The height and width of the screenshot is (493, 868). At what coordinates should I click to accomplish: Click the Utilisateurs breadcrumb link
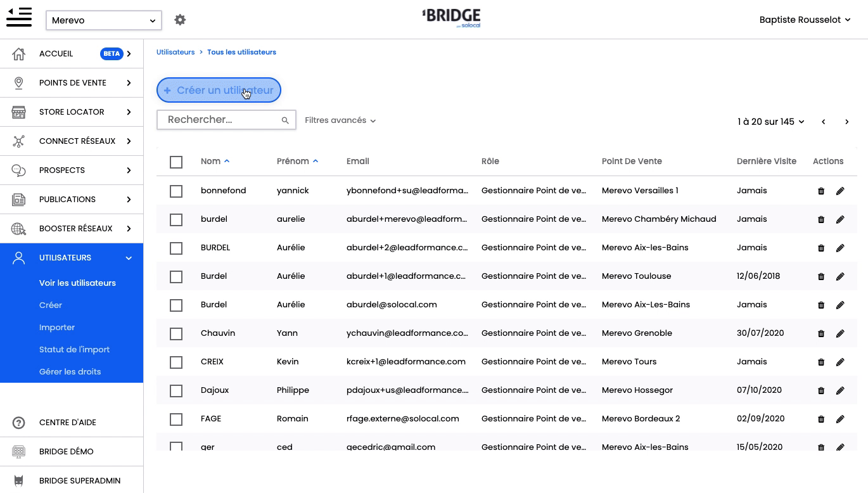[176, 52]
